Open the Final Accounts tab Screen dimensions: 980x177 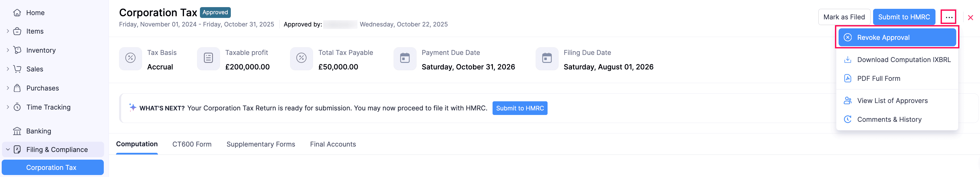click(x=333, y=144)
